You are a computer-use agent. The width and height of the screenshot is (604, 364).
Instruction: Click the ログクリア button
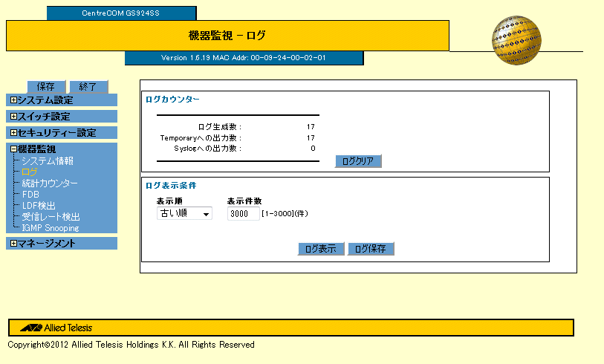358,161
